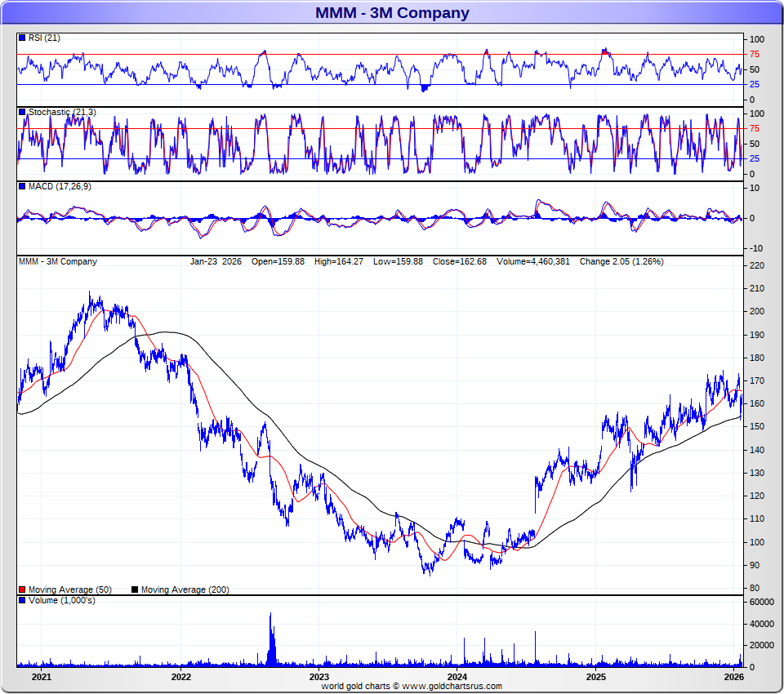Click the chart title 'MMM - 3M Company'
This screenshot has height=694, width=784.
click(392, 13)
